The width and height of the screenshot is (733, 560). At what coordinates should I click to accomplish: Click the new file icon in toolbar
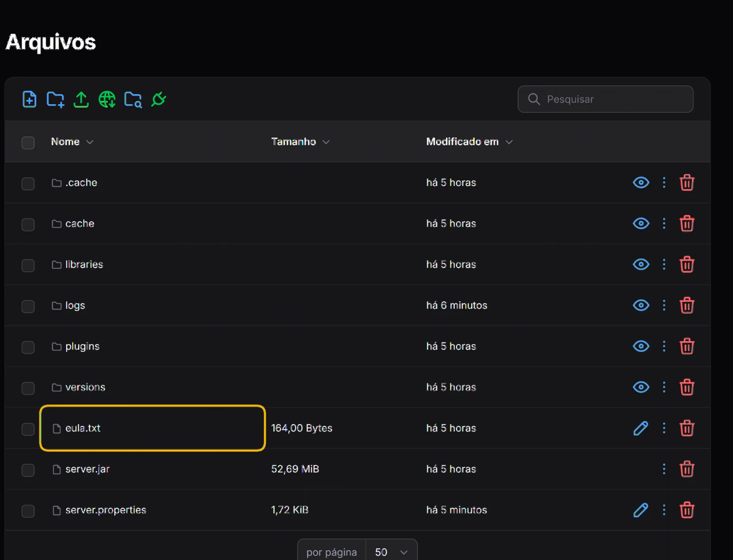point(29,99)
